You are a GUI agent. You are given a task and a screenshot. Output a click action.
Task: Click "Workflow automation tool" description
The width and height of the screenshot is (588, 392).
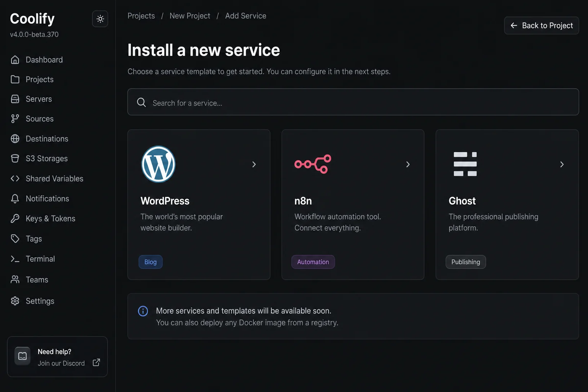pos(338,222)
